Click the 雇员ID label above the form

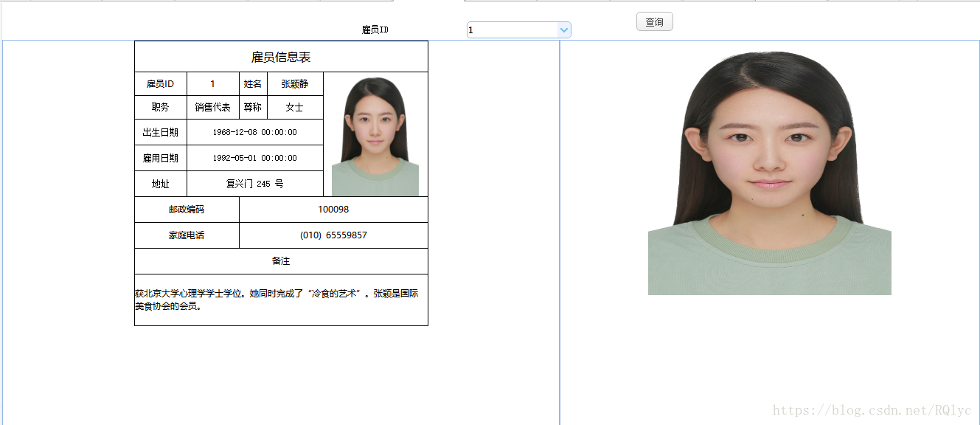[x=375, y=30]
